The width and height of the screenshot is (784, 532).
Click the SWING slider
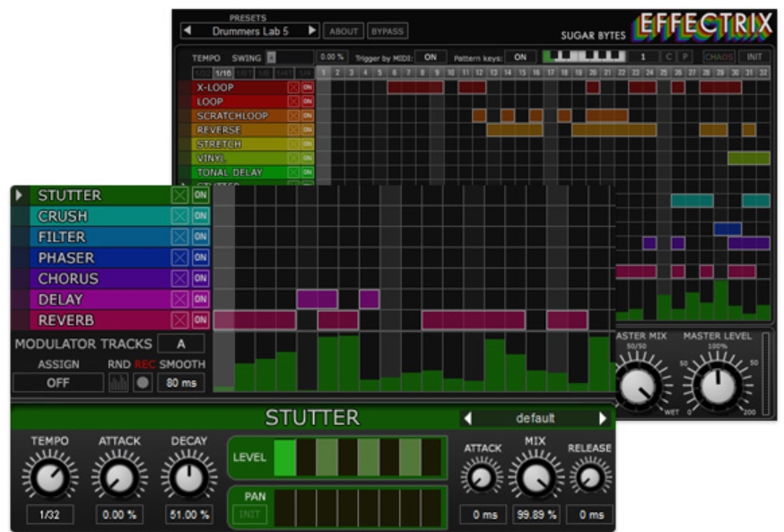(290, 57)
